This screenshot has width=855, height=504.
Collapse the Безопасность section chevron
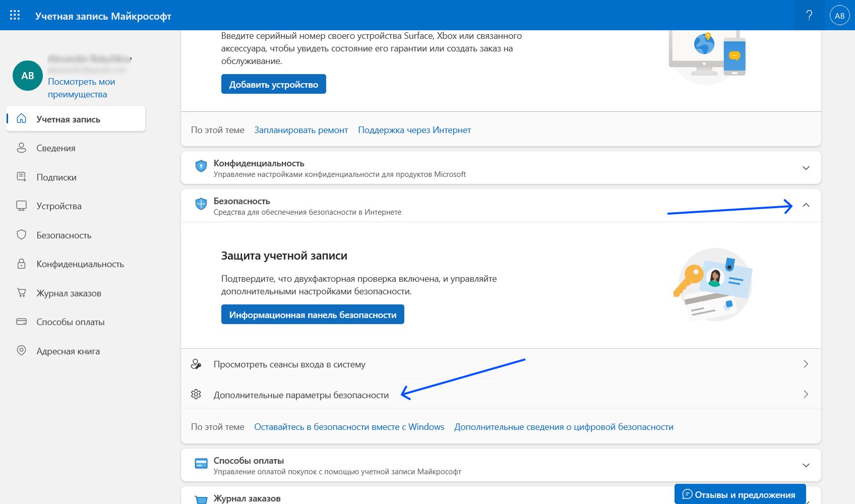tap(806, 205)
